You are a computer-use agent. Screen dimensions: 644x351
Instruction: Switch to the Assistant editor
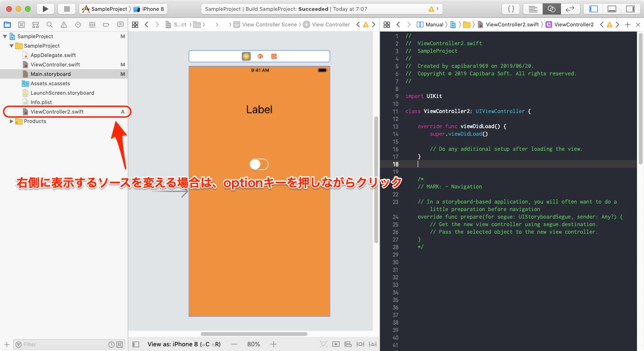coord(551,8)
